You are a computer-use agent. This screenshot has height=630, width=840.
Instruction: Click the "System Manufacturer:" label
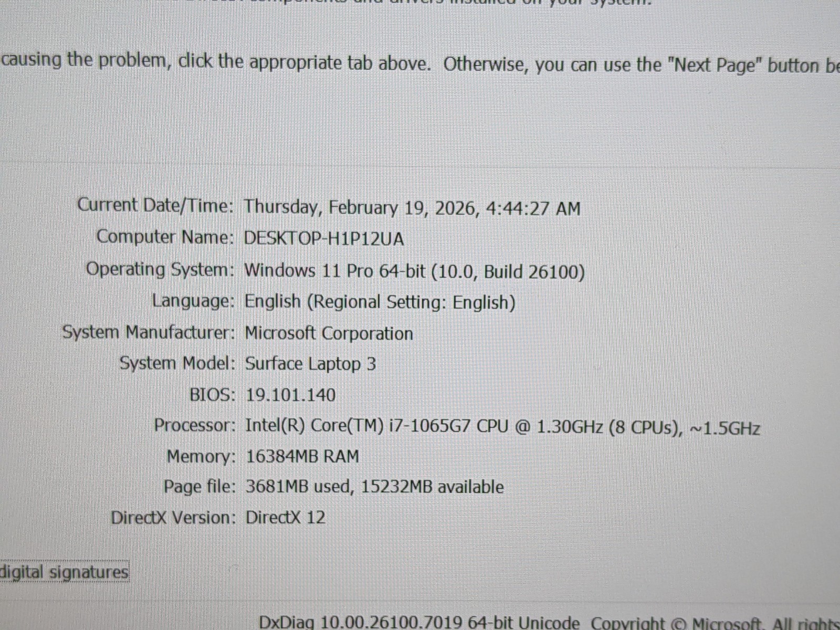(x=149, y=332)
